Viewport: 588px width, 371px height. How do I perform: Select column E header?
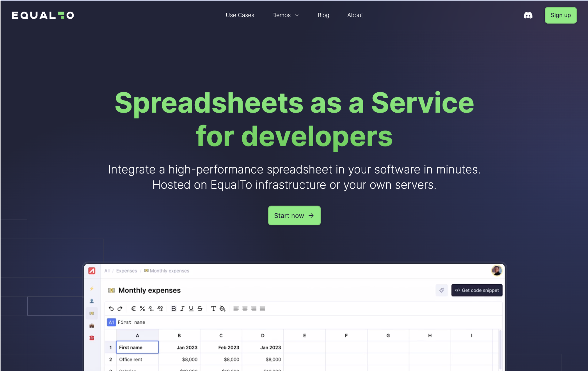pos(305,335)
